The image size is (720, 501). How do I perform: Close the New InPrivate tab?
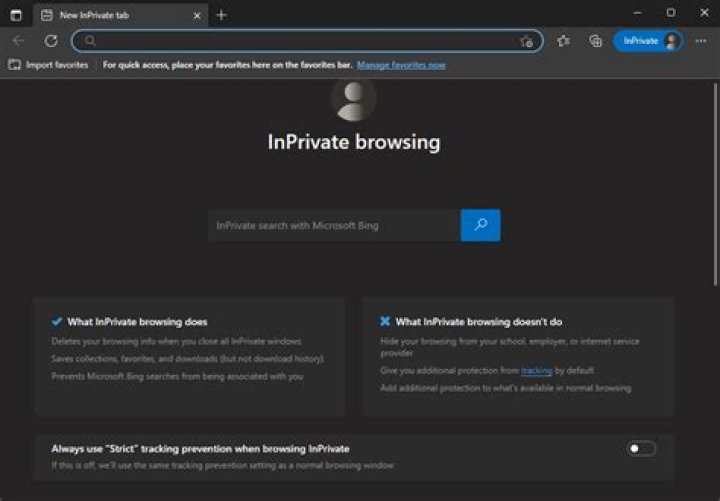197,16
